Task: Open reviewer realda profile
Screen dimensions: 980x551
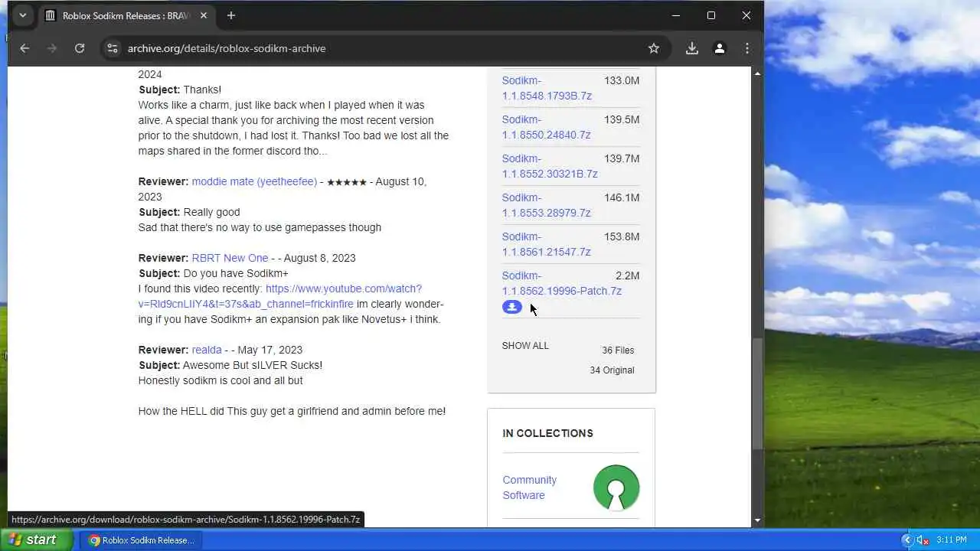Action: (x=207, y=350)
